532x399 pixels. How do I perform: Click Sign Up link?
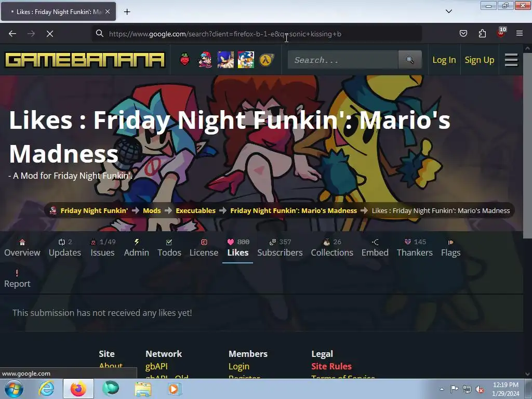click(479, 60)
